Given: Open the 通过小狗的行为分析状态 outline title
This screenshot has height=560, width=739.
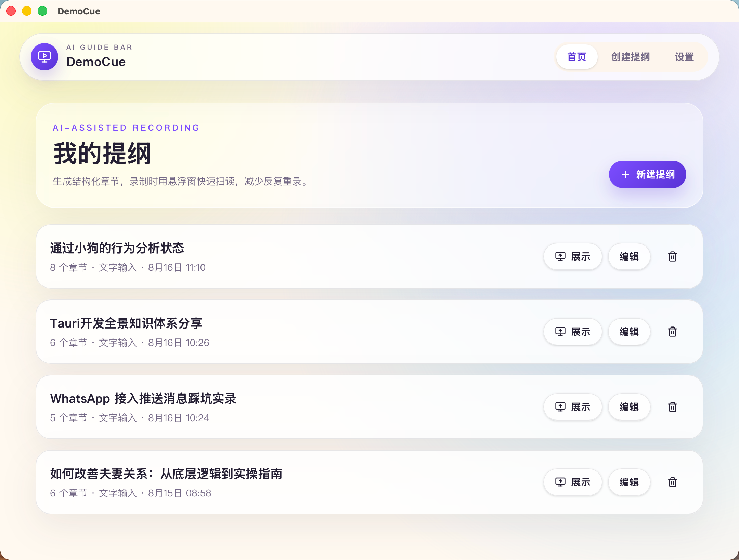Looking at the screenshot, I should [x=117, y=248].
